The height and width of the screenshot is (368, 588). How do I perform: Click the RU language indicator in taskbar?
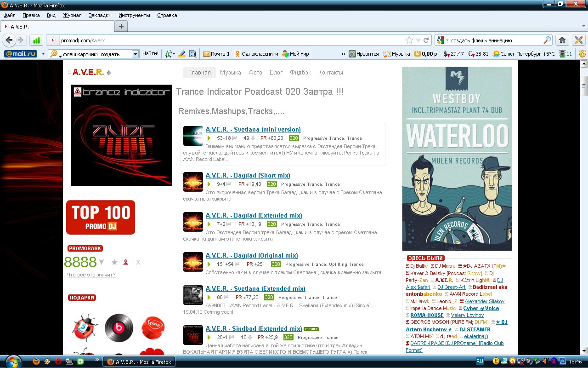pyautogui.click(x=480, y=362)
